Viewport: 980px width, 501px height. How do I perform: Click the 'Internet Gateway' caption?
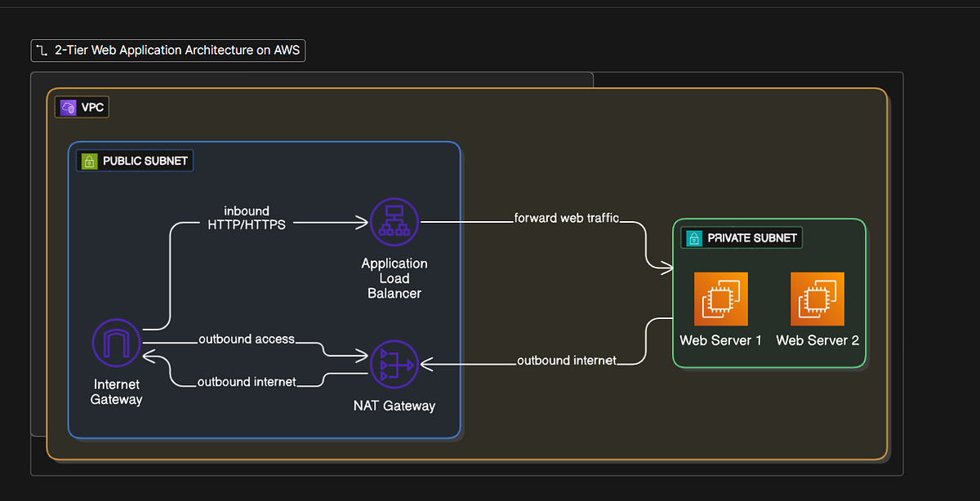click(116, 392)
